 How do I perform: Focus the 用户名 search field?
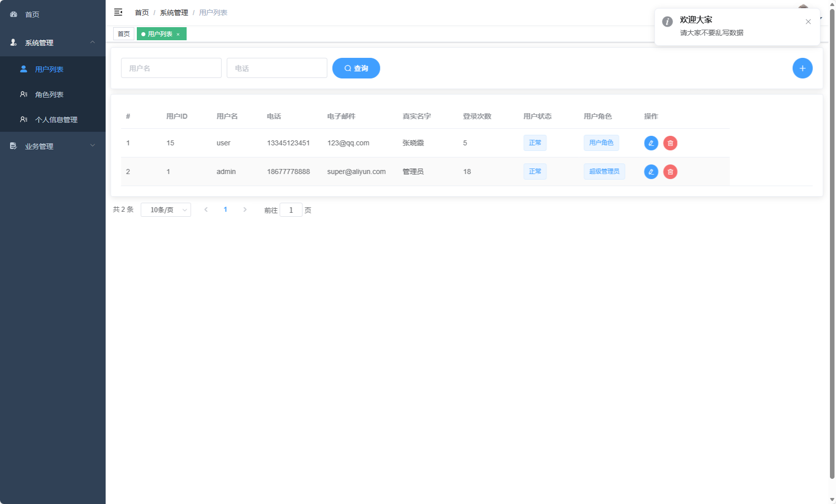[x=171, y=68]
